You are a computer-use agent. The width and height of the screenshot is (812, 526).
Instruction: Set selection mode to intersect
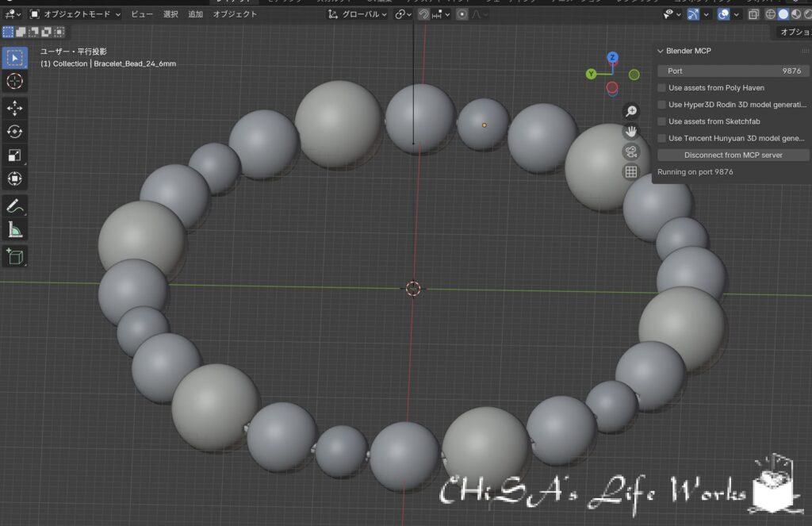[59, 32]
